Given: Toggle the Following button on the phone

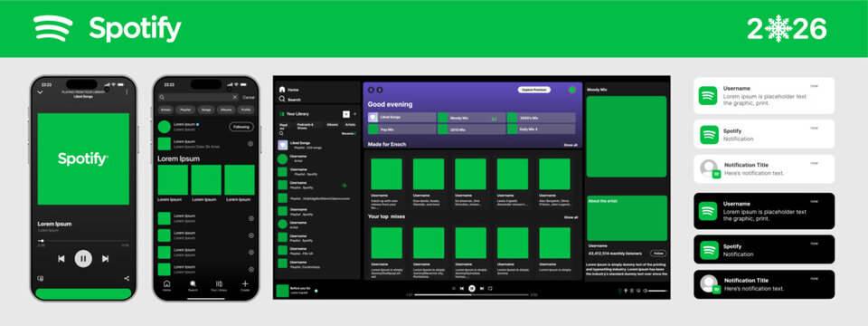Looking at the screenshot, I should click(241, 127).
